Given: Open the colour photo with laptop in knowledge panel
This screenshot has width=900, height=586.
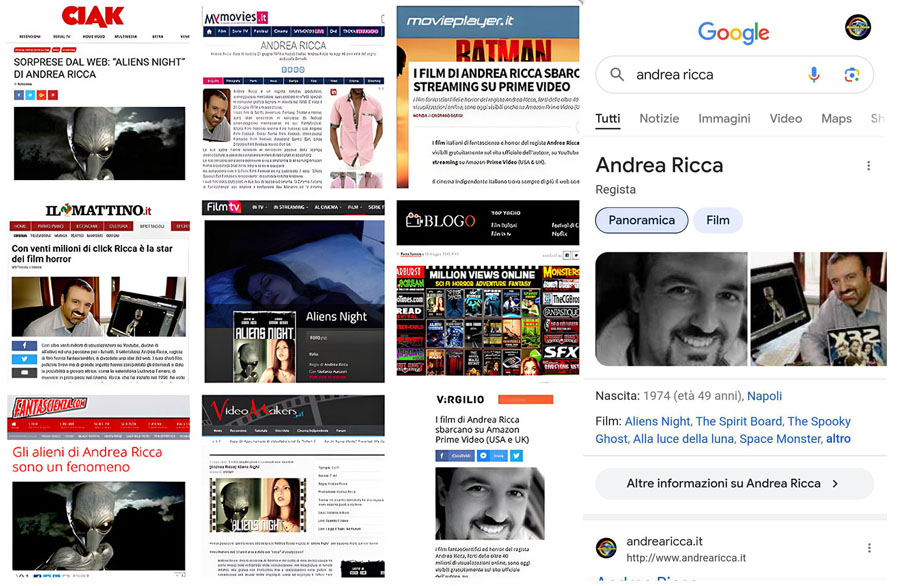Looking at the screenshot, I should pos(818,309).
